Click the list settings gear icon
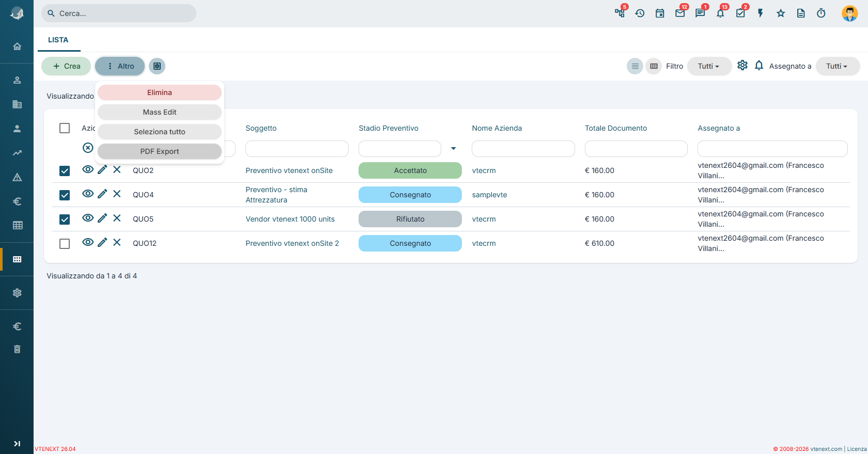The height and width of the screenshot is (454, 868). (x=742, y=66)
